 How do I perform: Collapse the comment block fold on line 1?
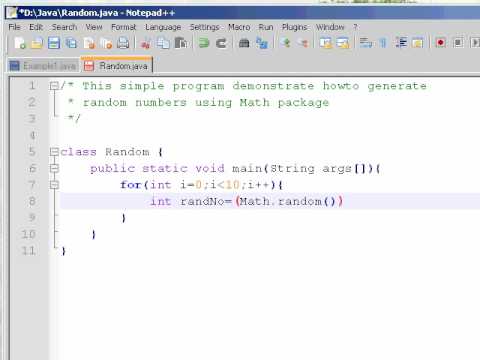54,86
